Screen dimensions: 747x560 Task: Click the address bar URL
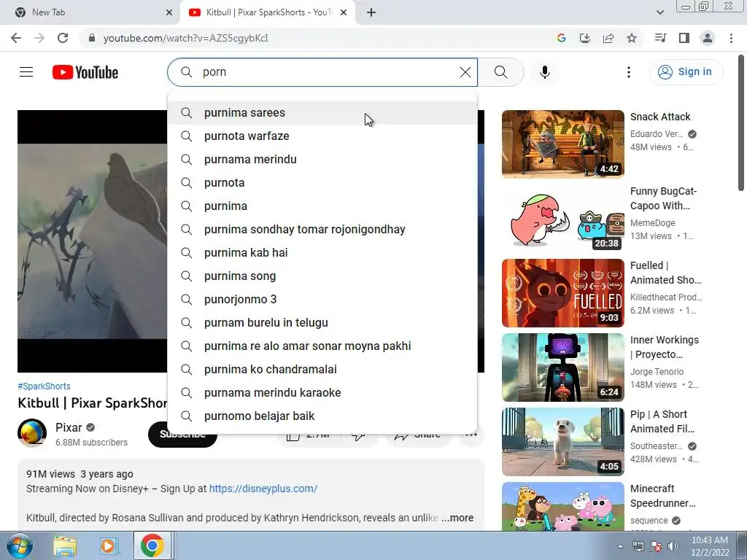pyautogui.click(x=186, y=38)
